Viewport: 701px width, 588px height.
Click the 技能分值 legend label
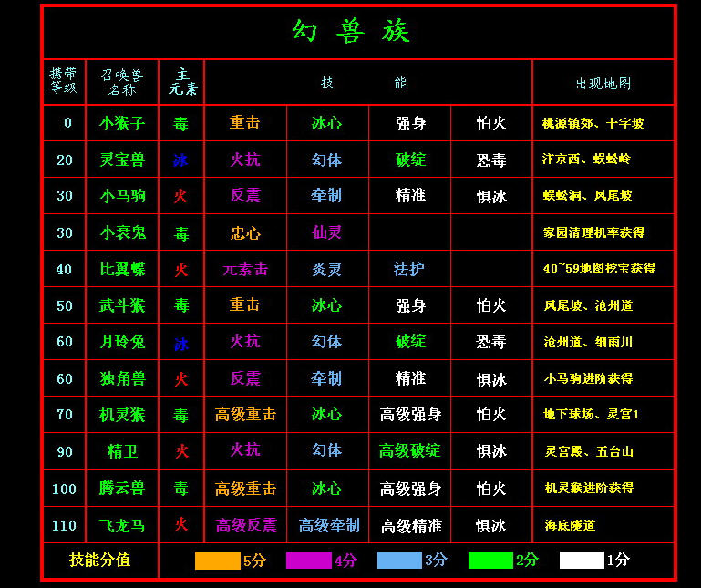tap(99, 560)
